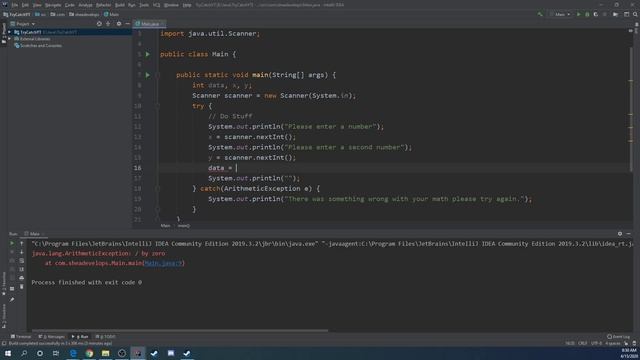
Task: Open the Navigate menu
Action: tap(53, 5)
